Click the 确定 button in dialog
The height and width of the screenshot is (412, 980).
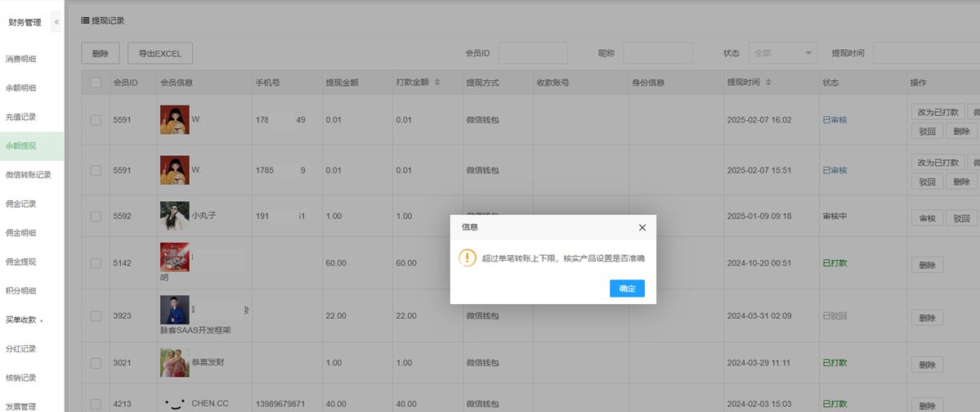(627, 289)
